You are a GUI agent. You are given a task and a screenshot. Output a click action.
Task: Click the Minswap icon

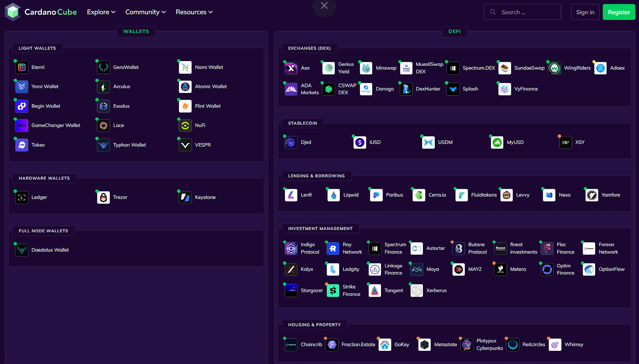pos(366,68)
